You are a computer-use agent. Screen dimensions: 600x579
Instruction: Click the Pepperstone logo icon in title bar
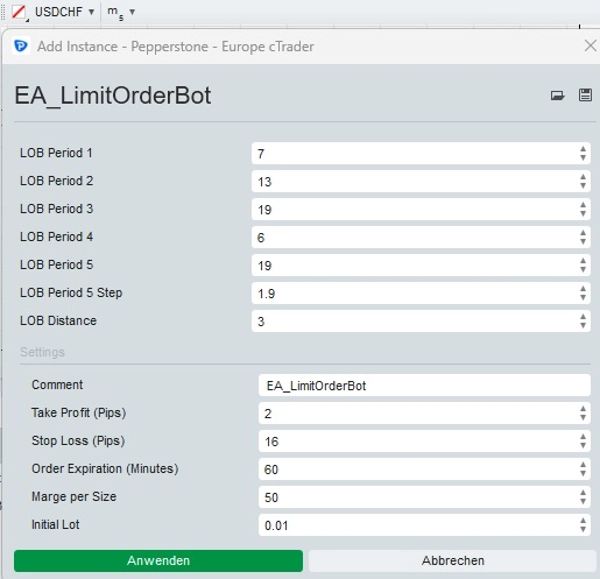pos(21,46)
